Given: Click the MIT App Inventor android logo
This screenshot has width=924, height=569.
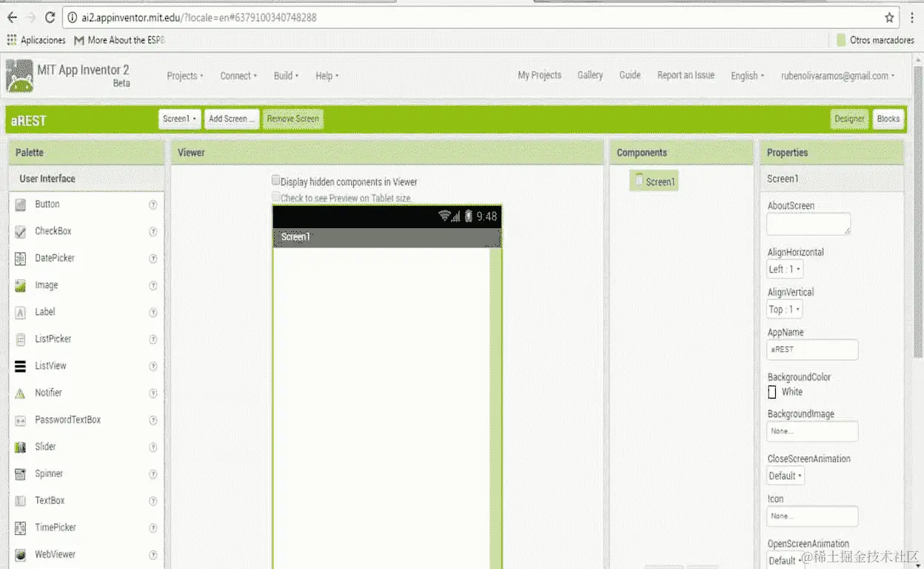Looking at the screenshot, I should [19, 76].
